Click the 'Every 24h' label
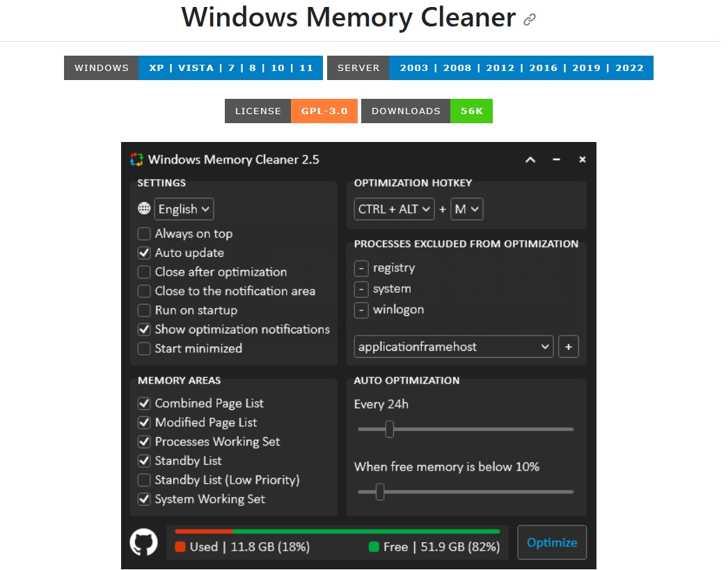The image size is (728, 570). (381, 404)
